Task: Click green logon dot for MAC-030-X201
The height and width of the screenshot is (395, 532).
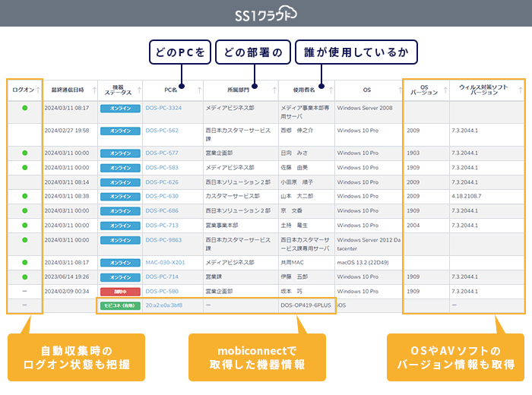Action: (25, 262)
